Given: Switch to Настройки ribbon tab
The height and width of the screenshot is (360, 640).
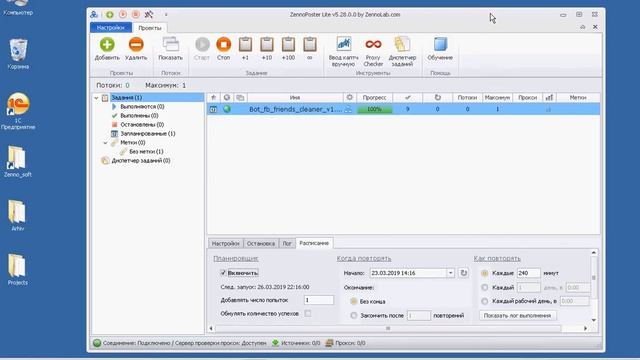Looking at the screenshot, I should pyautogui.click(x=111, y=28).
